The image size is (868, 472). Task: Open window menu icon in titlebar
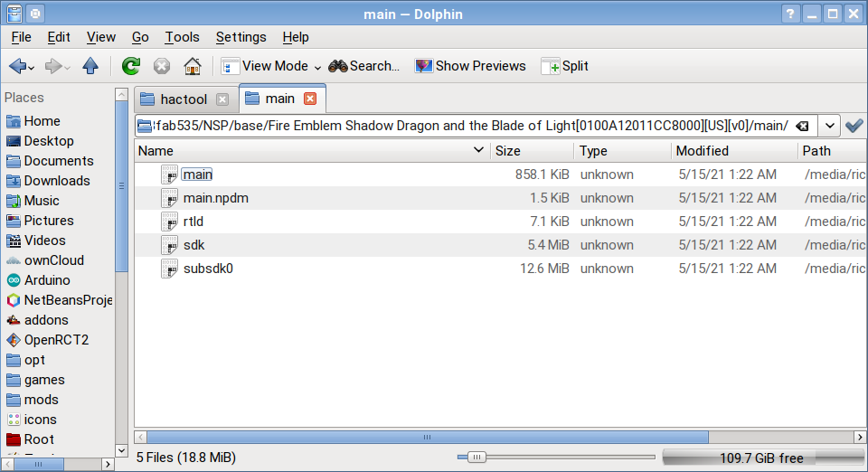[14, 14]
